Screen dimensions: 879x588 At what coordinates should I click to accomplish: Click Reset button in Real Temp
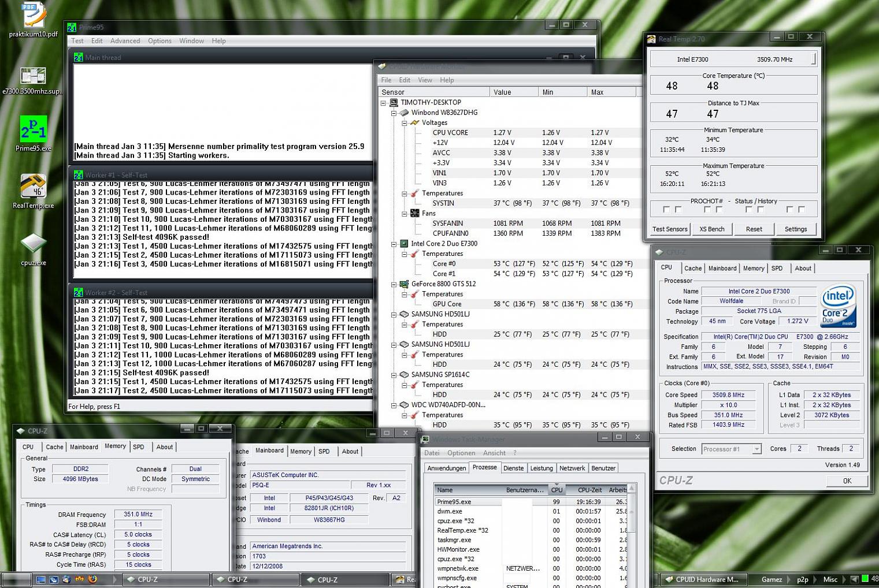tap(754, 229)
